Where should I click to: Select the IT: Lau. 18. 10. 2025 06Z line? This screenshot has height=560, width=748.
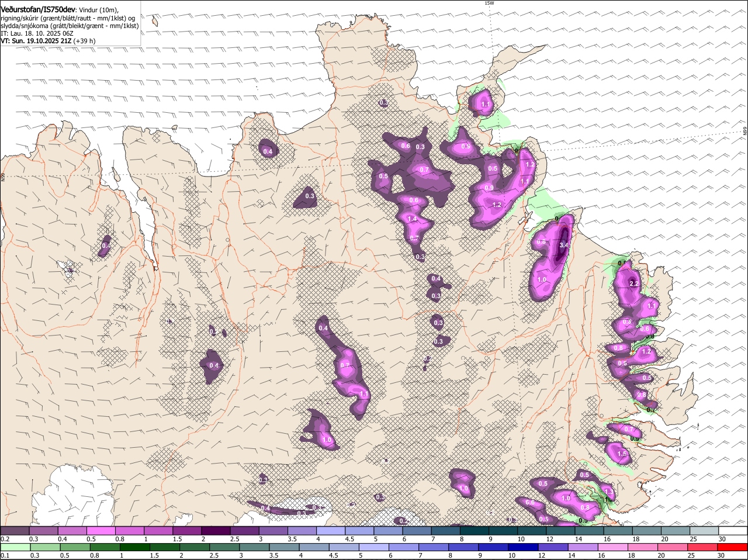coord(37,33)
